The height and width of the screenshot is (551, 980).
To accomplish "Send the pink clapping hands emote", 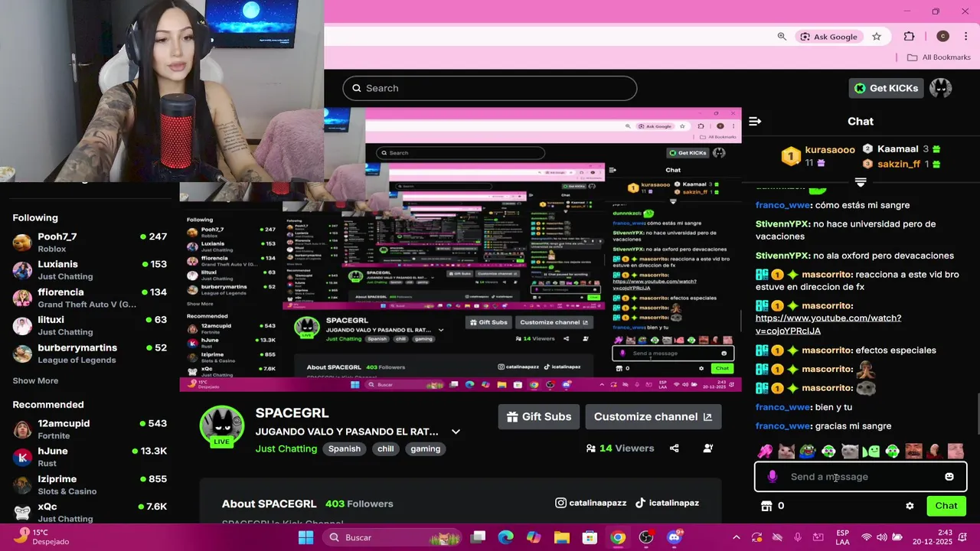I will coord(765,452).
